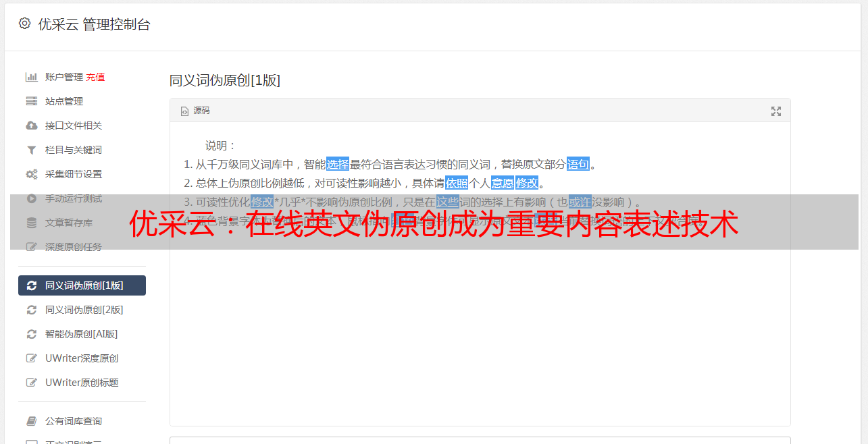Open 账户管理 bar chart icon
This screenshot has height=444, width=868.
[31, 77]
